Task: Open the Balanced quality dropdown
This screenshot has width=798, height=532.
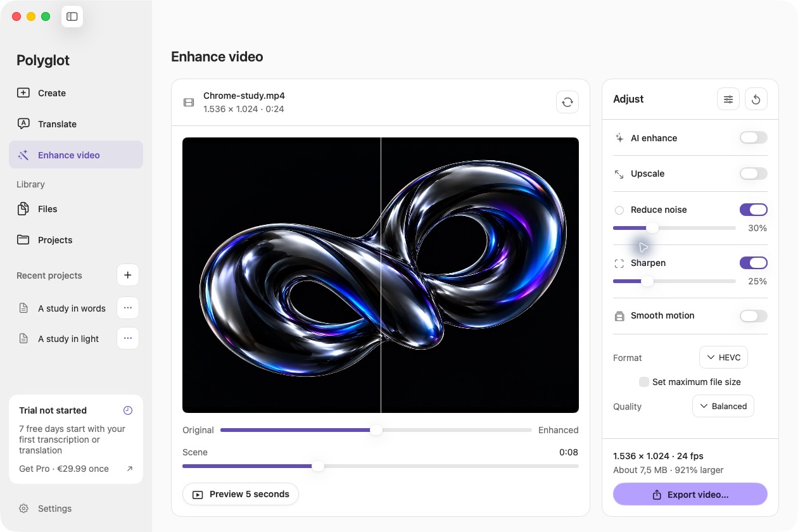Action: pyautogui.click(x=723, y=406)
